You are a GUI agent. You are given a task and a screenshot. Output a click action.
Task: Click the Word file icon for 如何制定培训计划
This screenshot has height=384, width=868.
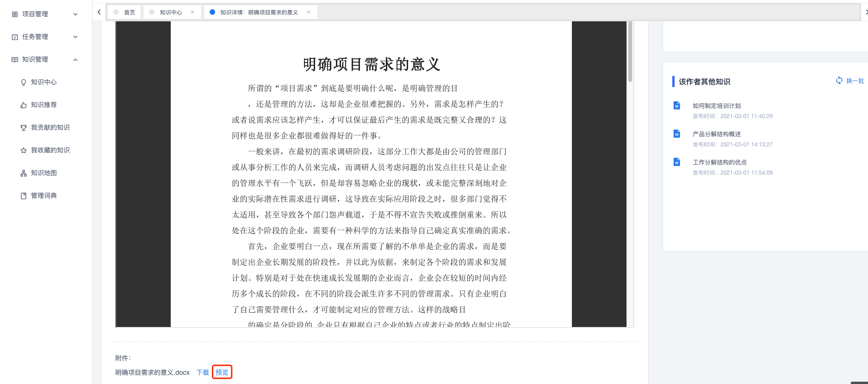pos(677,106)
